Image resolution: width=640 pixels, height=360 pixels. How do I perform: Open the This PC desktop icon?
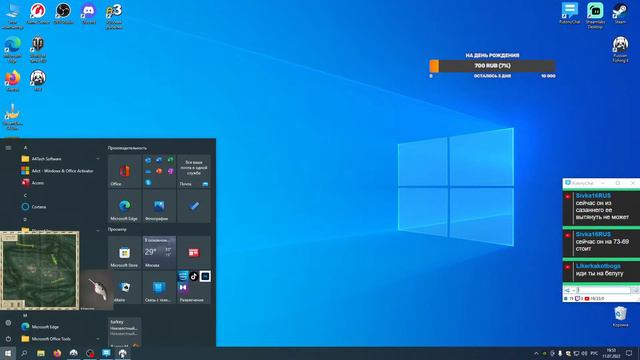tap(13, 16)
